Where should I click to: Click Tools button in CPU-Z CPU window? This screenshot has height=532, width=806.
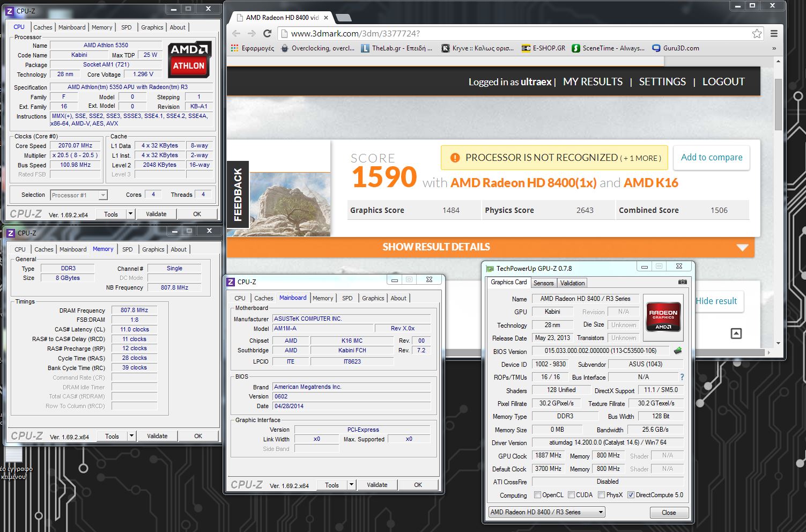[x=111, y=214]
